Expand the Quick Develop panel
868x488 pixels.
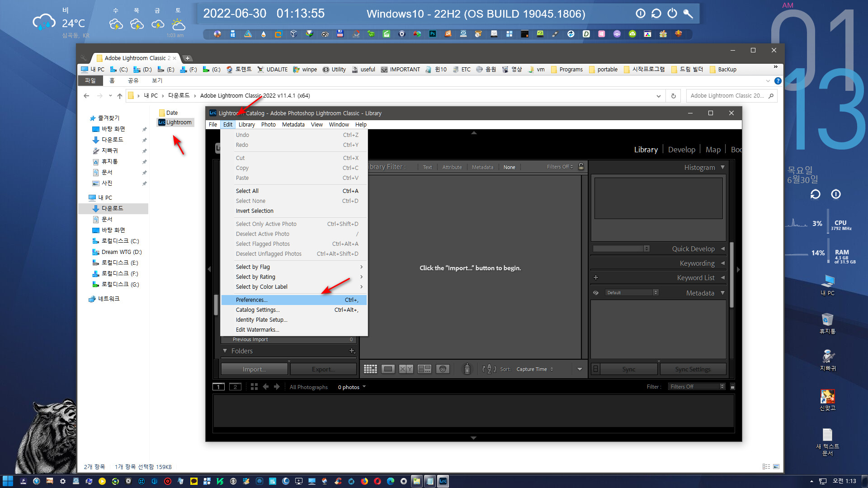tap(722, 249)
